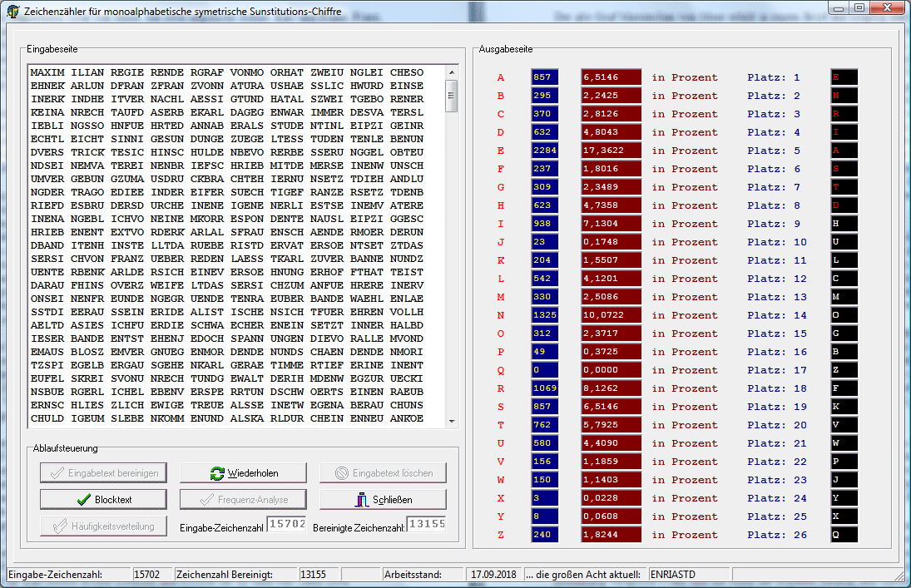Screen dimensions: 911x588
Task: Click the Bereinigte Zeichenzahl field showing 13155
Action: point(427,525)
